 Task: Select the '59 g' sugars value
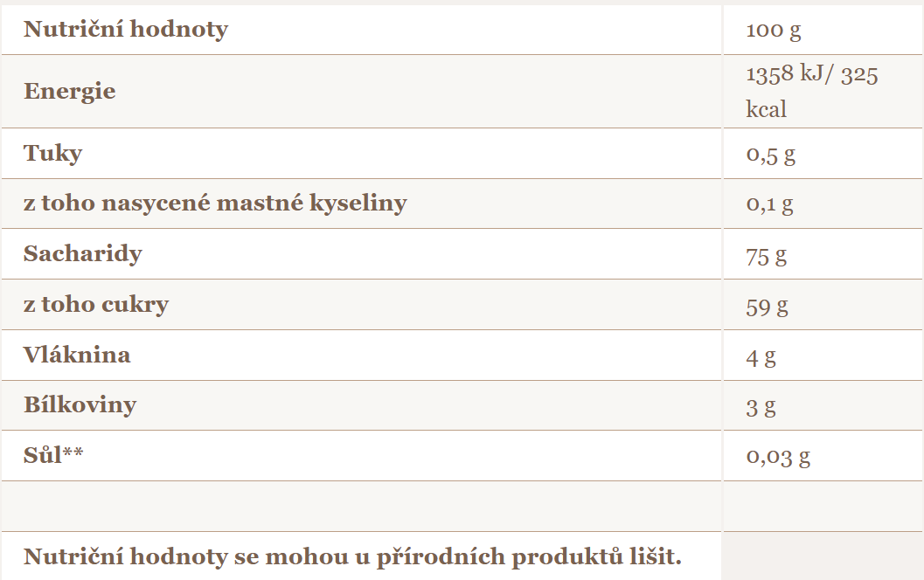(767, 307)
